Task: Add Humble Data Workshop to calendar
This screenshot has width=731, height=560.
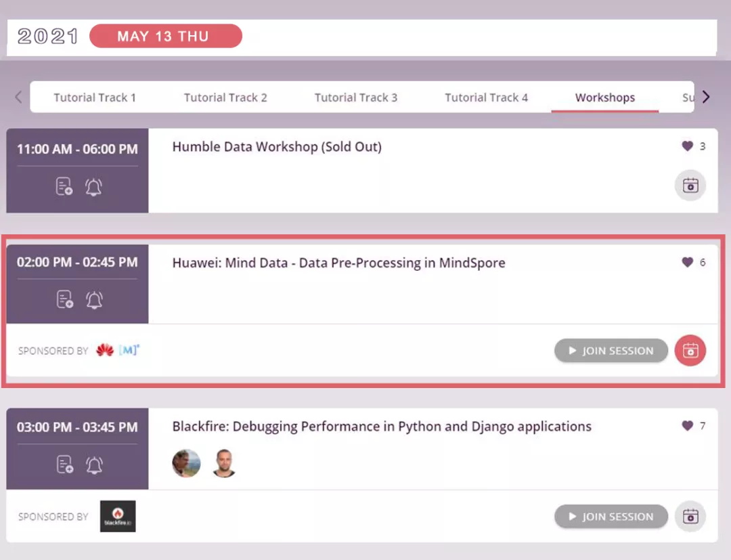Action: pyautogui.click(x=690, y=186)
